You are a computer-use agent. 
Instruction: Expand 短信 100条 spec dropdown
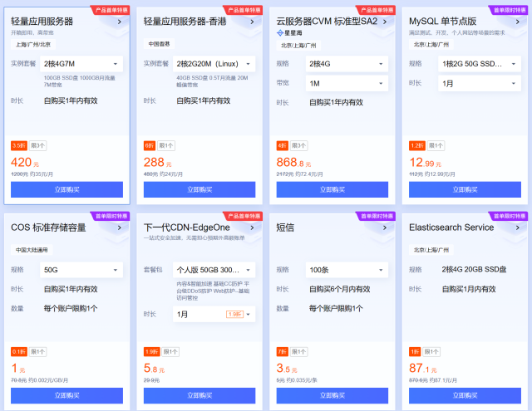pyautogui.click(x=347, y=270)
